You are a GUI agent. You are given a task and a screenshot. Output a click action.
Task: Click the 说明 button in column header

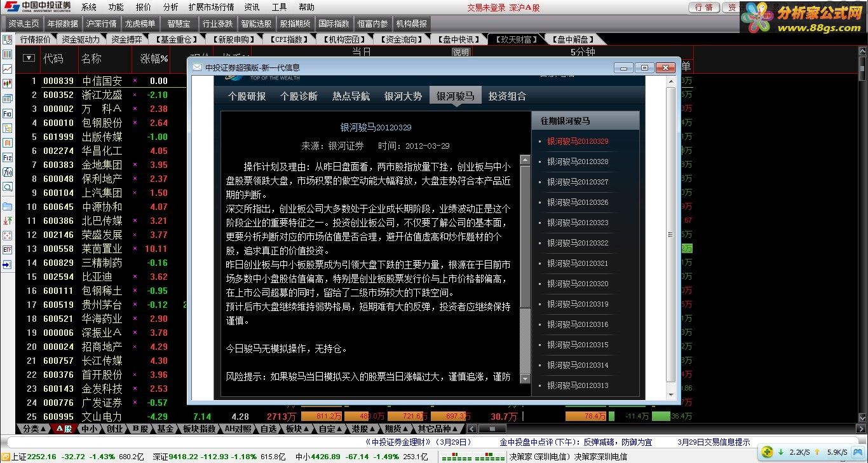(x=461, y=53)
